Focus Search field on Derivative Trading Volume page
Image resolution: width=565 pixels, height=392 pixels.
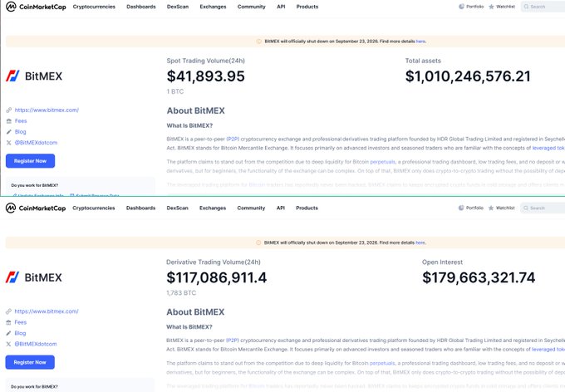(x=543, y=208)
